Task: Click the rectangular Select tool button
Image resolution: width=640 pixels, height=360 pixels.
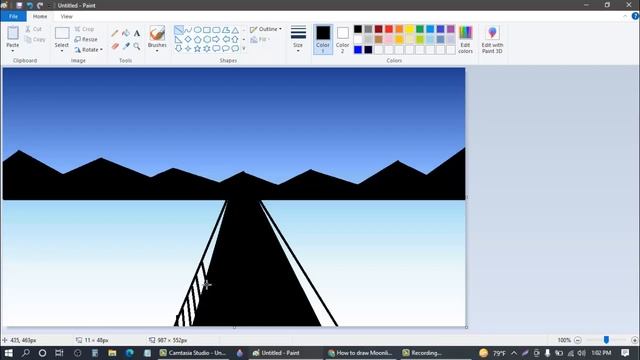Action: (x=62, y=33)
